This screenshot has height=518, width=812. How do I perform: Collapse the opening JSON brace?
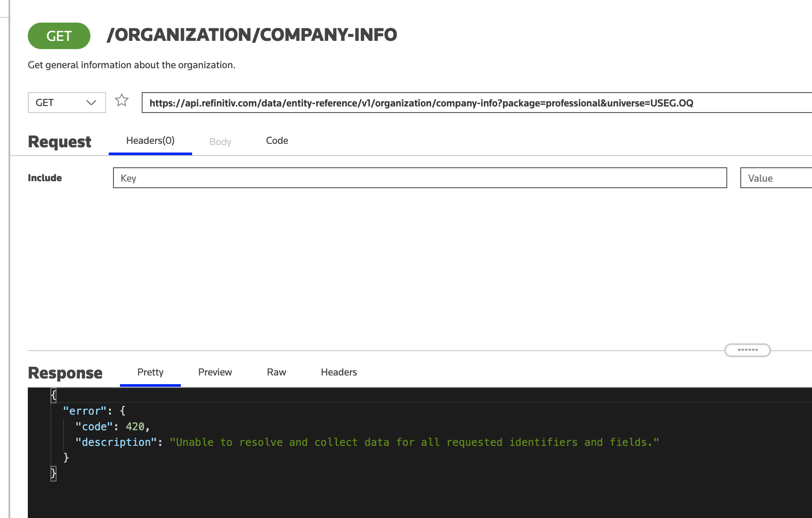[x=53, y=395]
